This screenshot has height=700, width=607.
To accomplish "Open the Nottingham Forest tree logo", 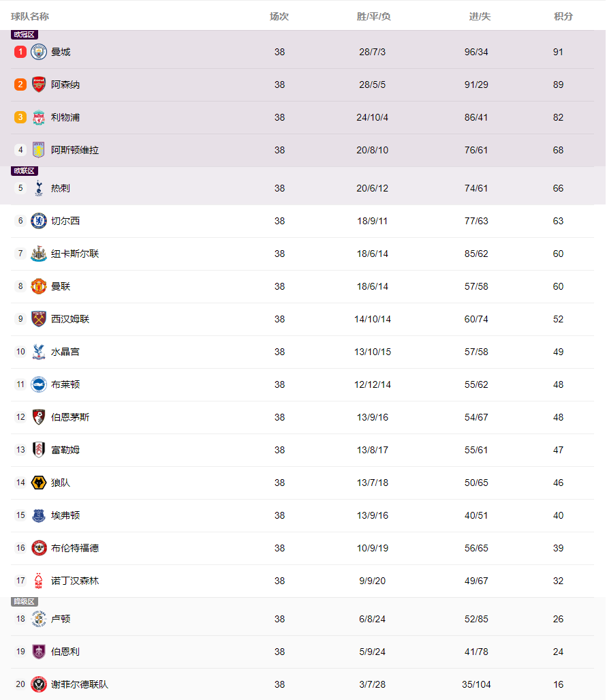I will coord(39,581).
